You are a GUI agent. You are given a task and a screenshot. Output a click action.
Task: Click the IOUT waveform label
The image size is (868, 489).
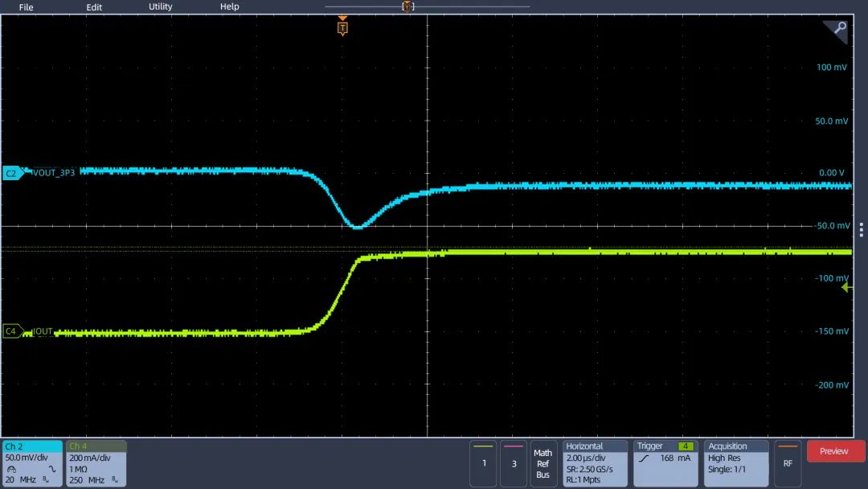tap(43, 331)
